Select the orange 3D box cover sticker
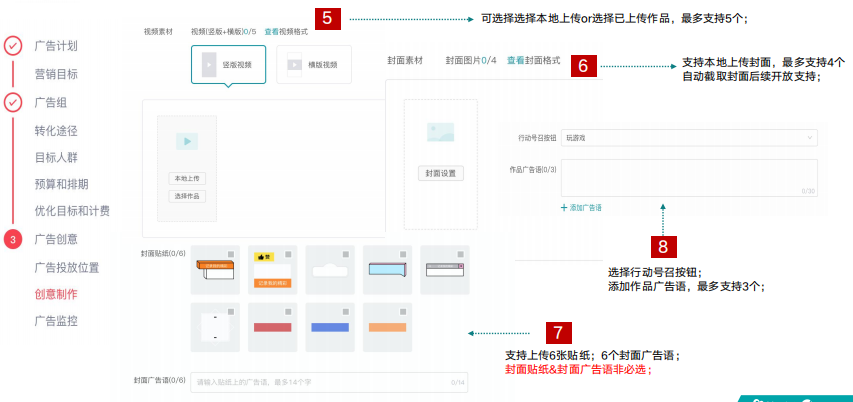The image size is (853, 402). (x=215, y=268)
